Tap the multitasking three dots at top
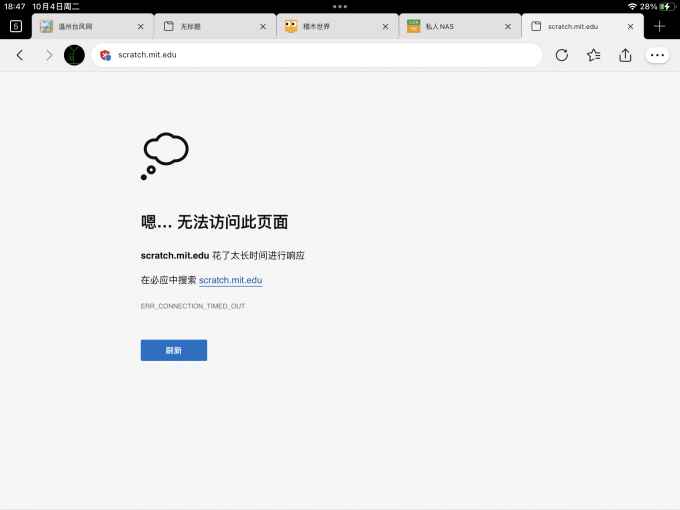Viewport: 680px width, 510px height. [x=340, y=7]
